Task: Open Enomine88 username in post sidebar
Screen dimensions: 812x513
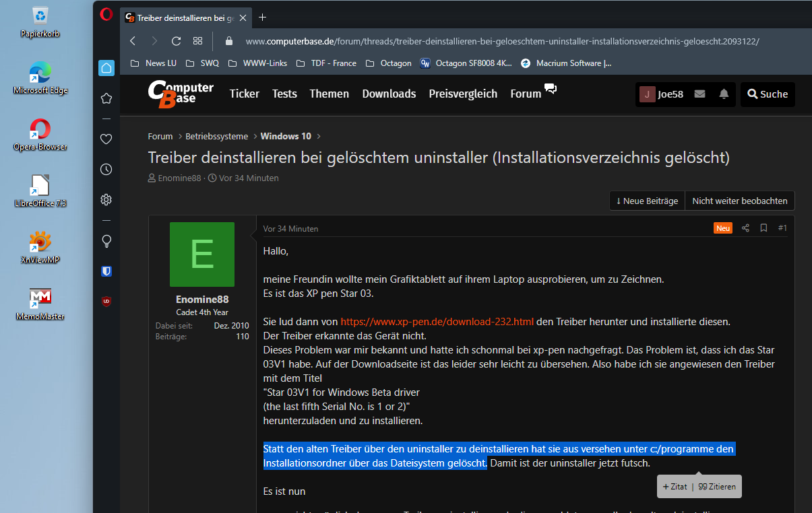Action: coord(202,300)
